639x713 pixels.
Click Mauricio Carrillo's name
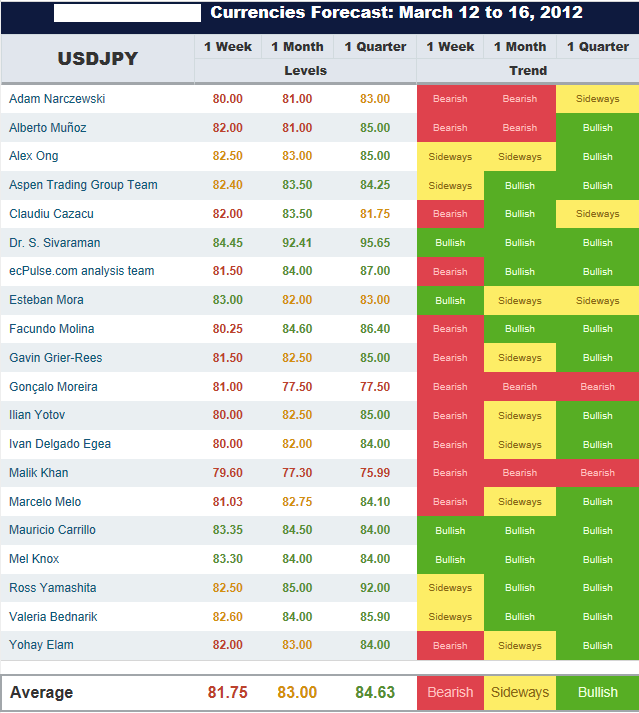pos(52,530)
